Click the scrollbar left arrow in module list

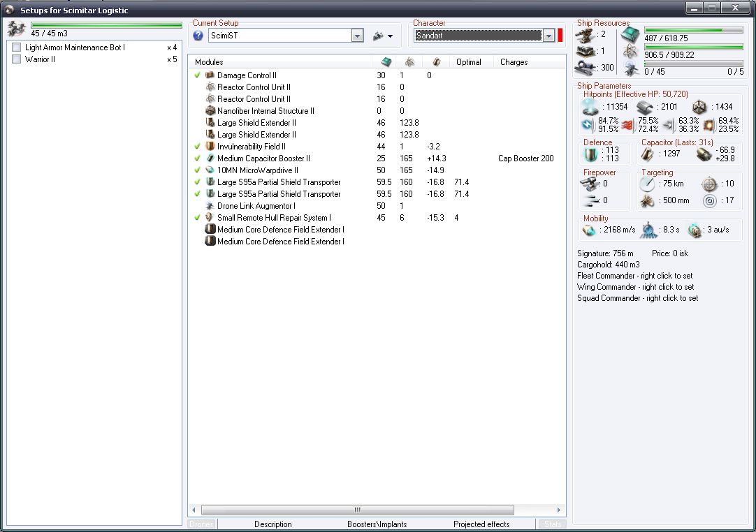194,510
